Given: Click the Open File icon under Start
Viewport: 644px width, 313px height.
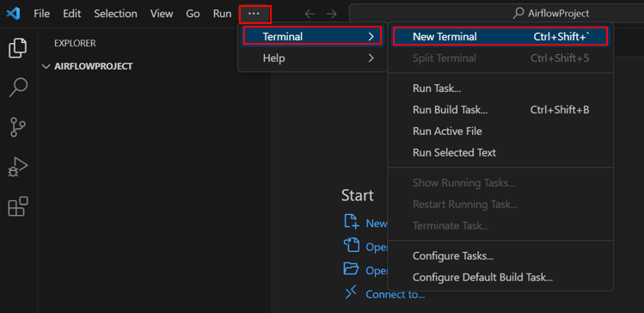Looking at the screenshot, I should point(351,245).
